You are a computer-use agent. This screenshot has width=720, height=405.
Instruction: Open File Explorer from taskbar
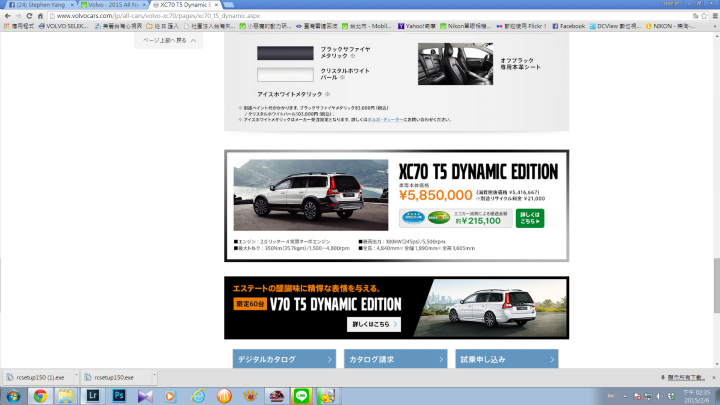tap(65, 396)
